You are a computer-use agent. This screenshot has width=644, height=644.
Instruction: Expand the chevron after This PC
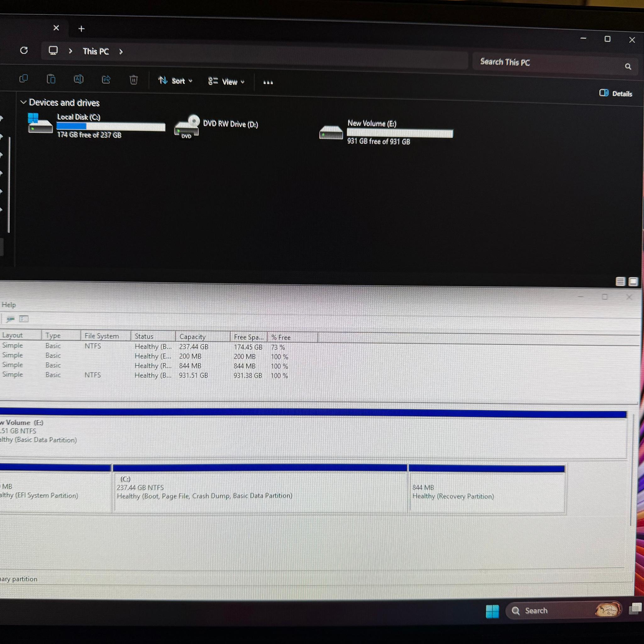121,52
